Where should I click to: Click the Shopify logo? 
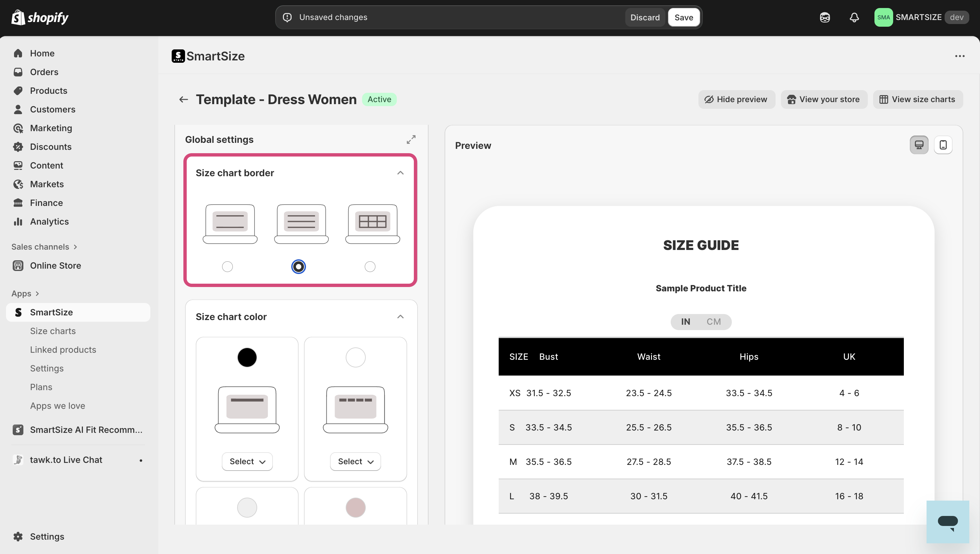pyautogui.click(x=40, y=17)
